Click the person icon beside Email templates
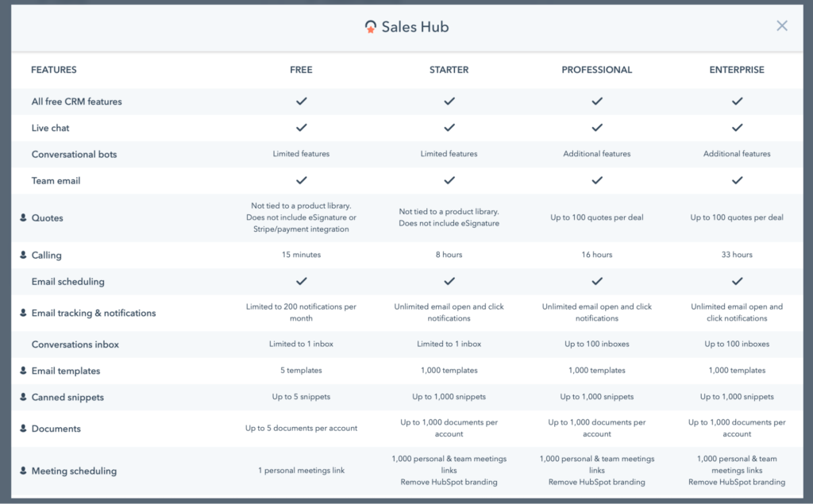The image size is (813, 504). point(23,370)
